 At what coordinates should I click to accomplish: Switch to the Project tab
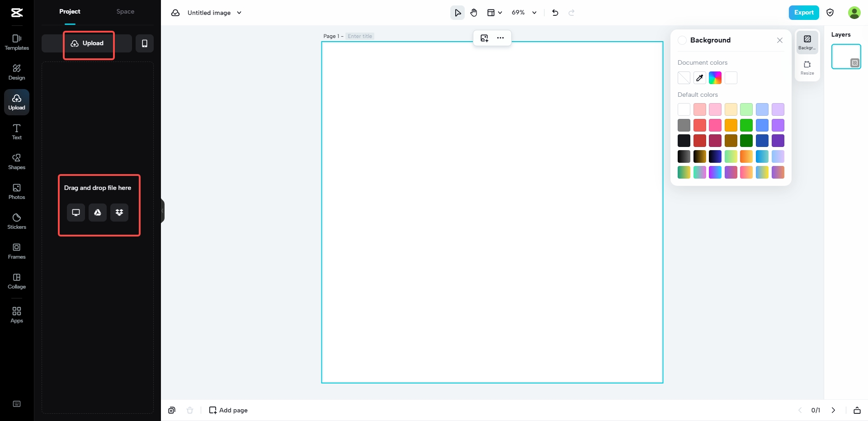(70, 11)
